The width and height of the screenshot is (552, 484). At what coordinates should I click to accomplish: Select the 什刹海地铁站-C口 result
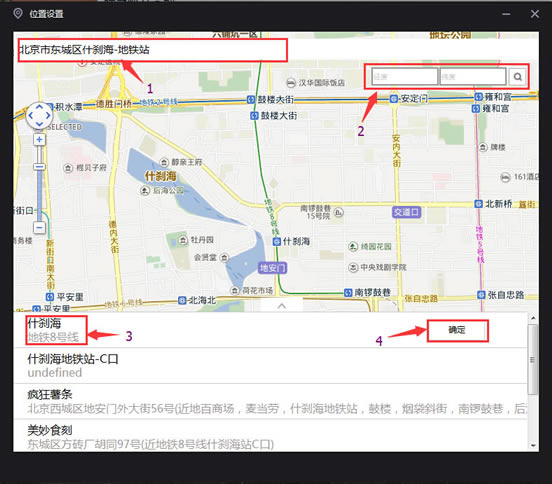click(270, 366)
